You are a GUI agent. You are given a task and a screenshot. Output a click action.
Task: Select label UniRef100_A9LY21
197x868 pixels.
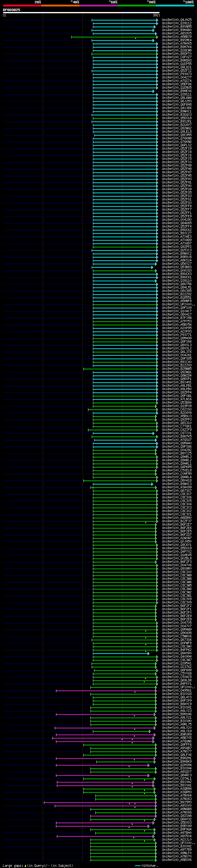[177, 717]
